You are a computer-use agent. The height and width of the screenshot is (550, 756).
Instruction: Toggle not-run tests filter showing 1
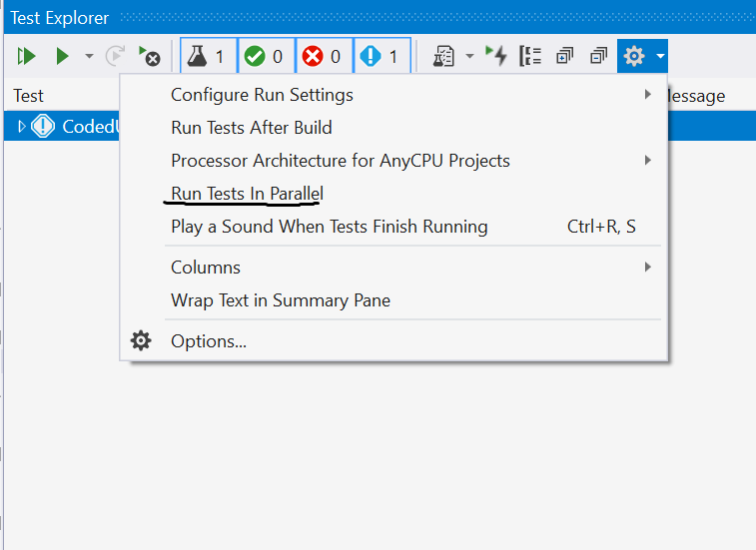click(381, 57)
